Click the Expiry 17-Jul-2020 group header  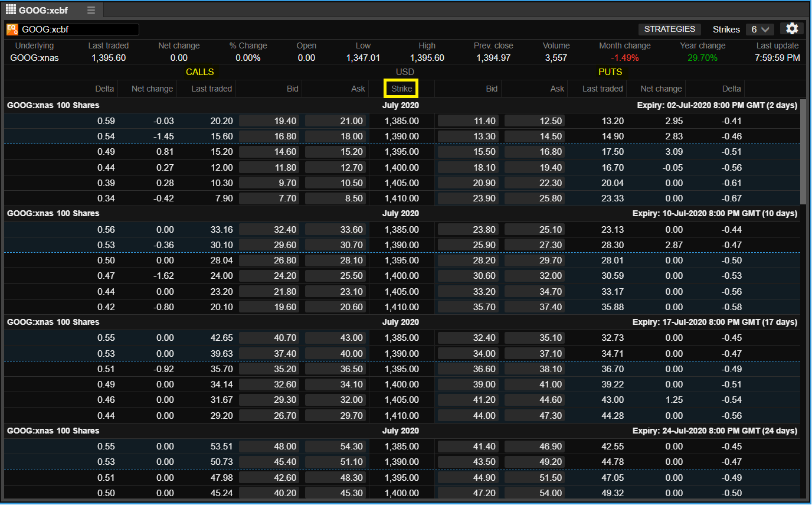tap(402, 322)
